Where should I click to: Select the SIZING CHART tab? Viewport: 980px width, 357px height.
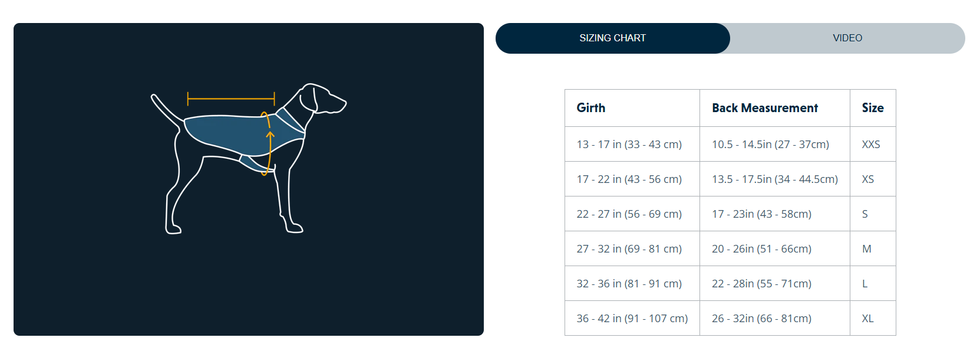pos(612,38)
